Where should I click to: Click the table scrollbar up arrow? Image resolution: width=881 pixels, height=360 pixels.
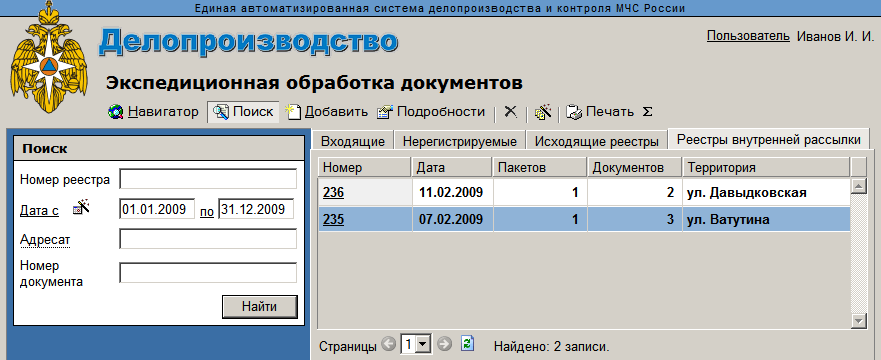[859, 186]
